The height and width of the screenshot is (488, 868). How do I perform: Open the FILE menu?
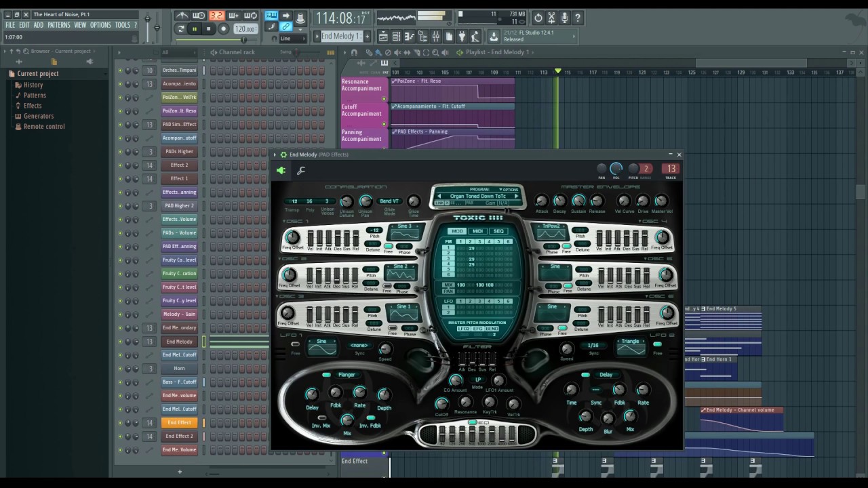point(10,25)
